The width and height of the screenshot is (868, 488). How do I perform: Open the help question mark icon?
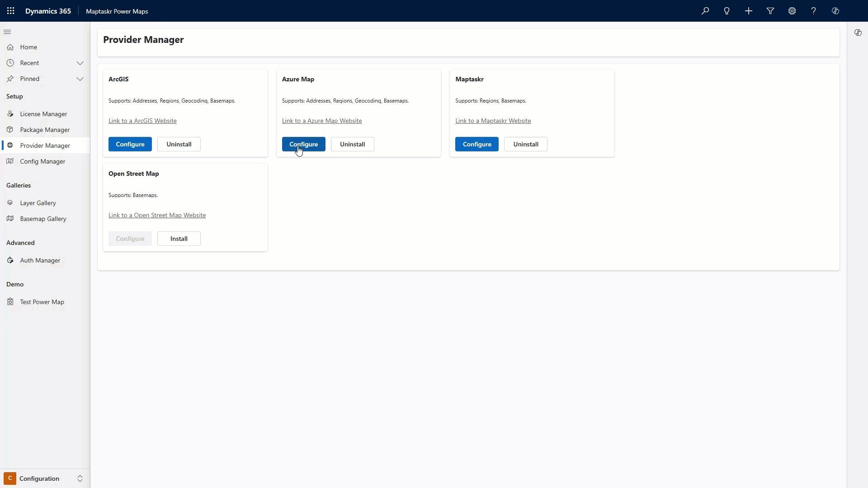coord(813,11)
